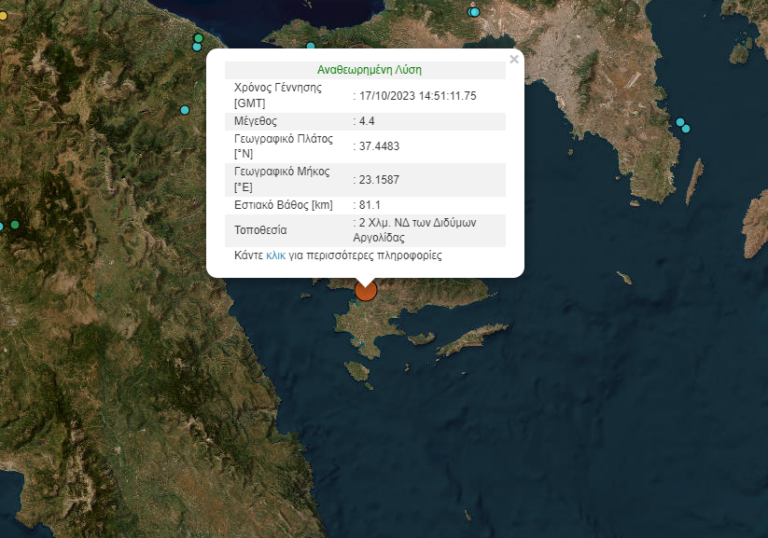Viewport: 768px width, 538px height.
Task: Click the orange earthquake epicenter marker
Action: pos(366,291)
